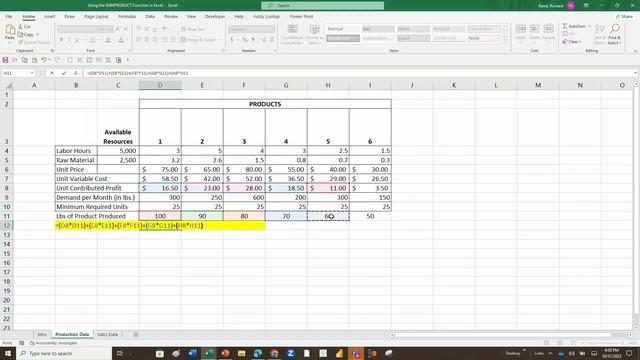Click the Increase Font Size icon
The image size is (640, 360).
[x=118, y=29]
